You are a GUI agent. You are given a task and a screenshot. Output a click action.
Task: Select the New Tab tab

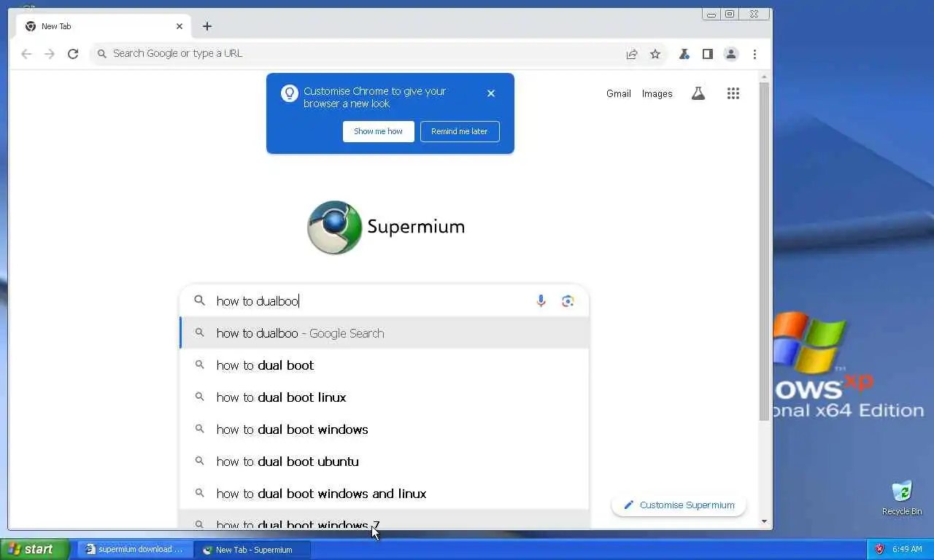(102, 26)
